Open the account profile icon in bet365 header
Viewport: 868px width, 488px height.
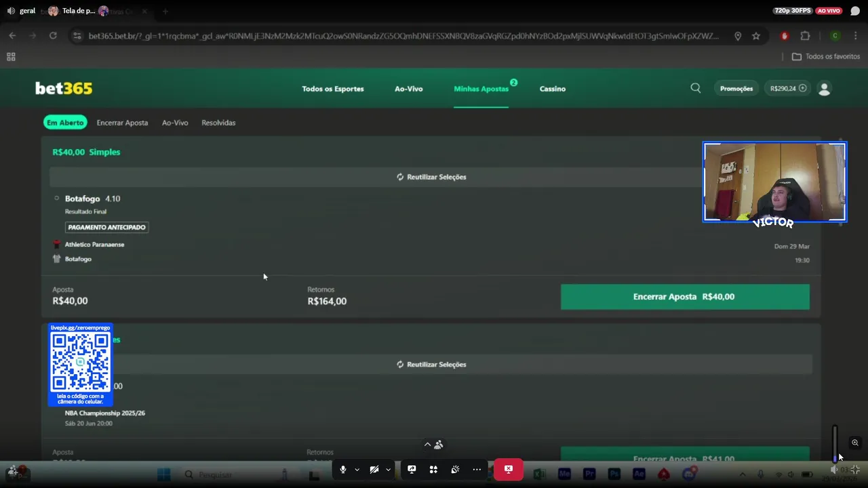pyautogui.click(x=825, y=88)
